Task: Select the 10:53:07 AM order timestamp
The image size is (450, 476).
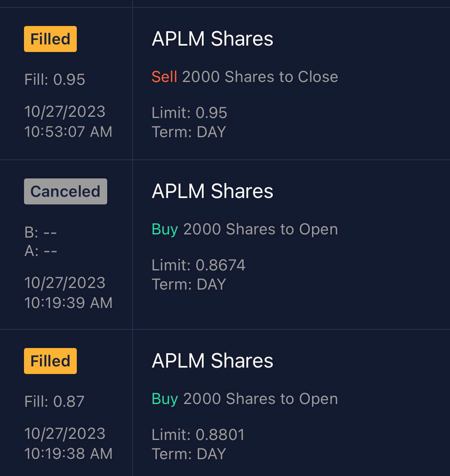Action: [x=68, y=132]
